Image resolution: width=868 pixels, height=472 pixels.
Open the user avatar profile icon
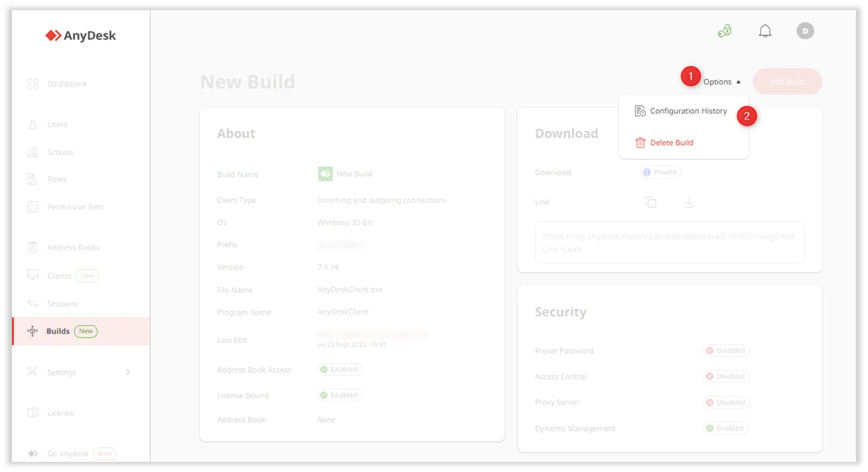pyautogui.click(x=805, y=31)
